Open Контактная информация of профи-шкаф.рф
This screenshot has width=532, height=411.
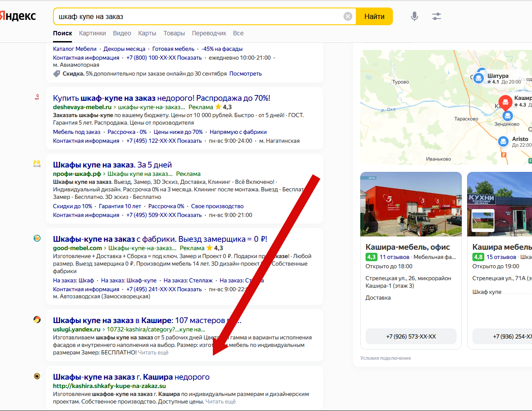coord(86,215)
